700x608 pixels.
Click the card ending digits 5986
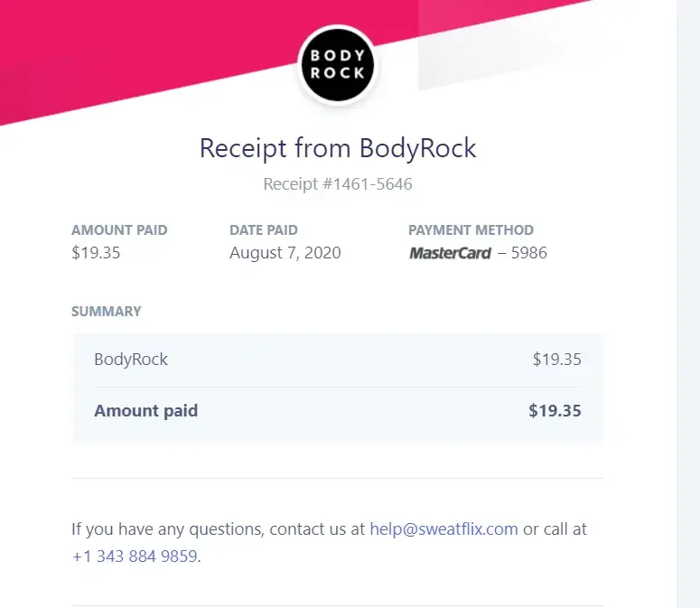pyautogui.click(x=529, y=253)
